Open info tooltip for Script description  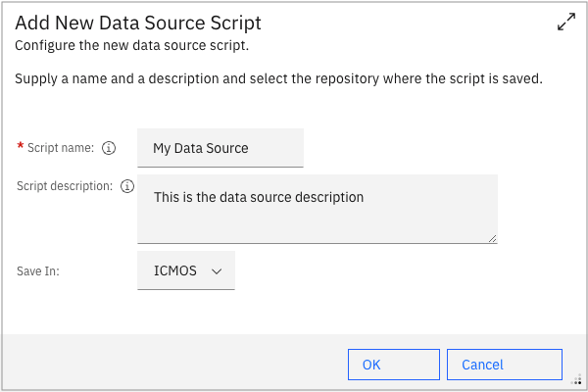(x=127, y=186)
